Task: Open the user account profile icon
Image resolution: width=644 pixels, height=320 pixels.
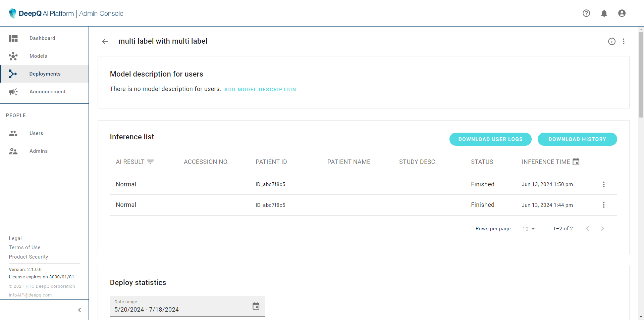Action: tap(622, 13)
